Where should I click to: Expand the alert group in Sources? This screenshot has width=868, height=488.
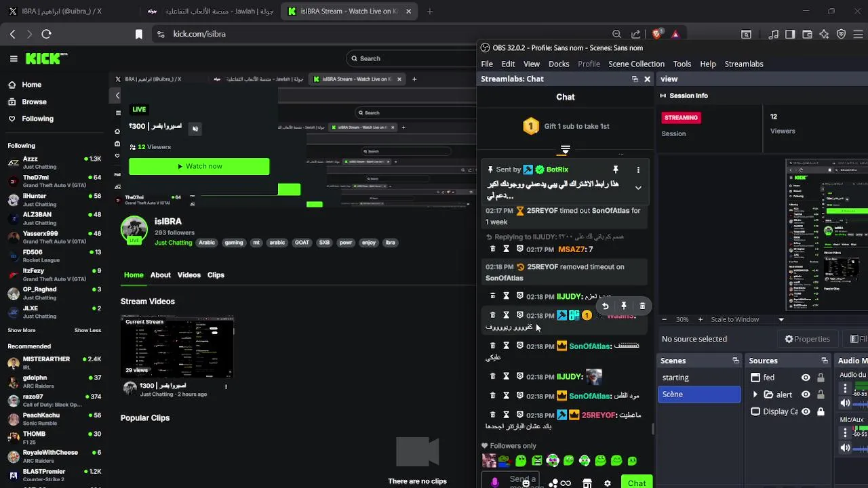[x=755, y=394]
